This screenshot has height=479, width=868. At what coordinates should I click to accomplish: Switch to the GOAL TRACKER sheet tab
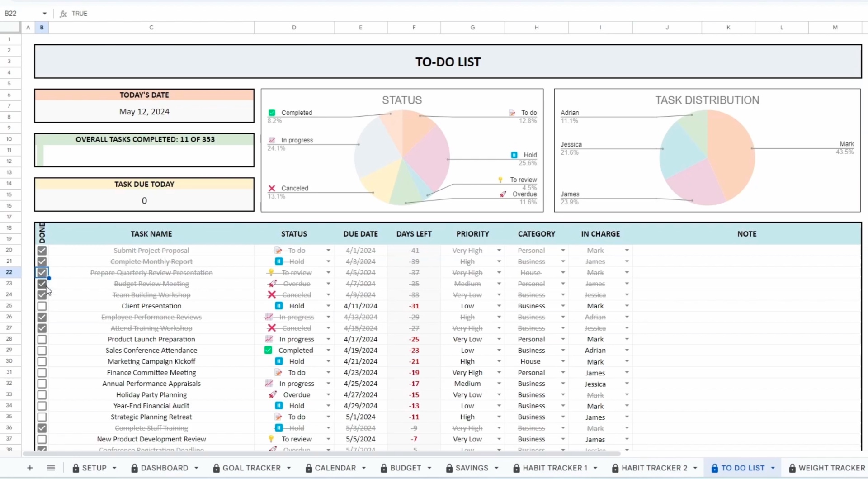[x=252, y=468]
